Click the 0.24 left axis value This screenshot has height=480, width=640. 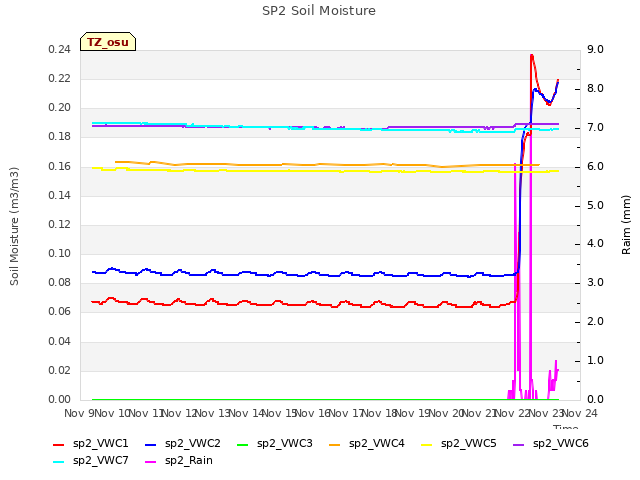pos(60,49)
